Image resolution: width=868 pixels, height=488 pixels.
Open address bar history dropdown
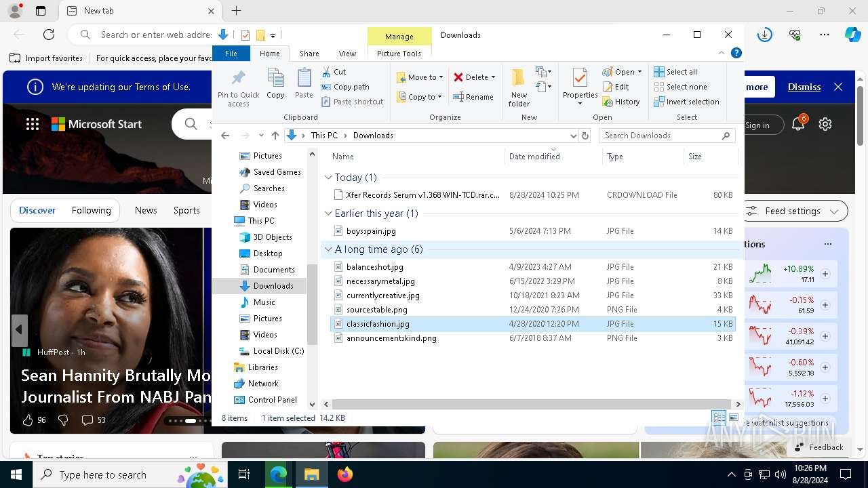pos(574,136)
